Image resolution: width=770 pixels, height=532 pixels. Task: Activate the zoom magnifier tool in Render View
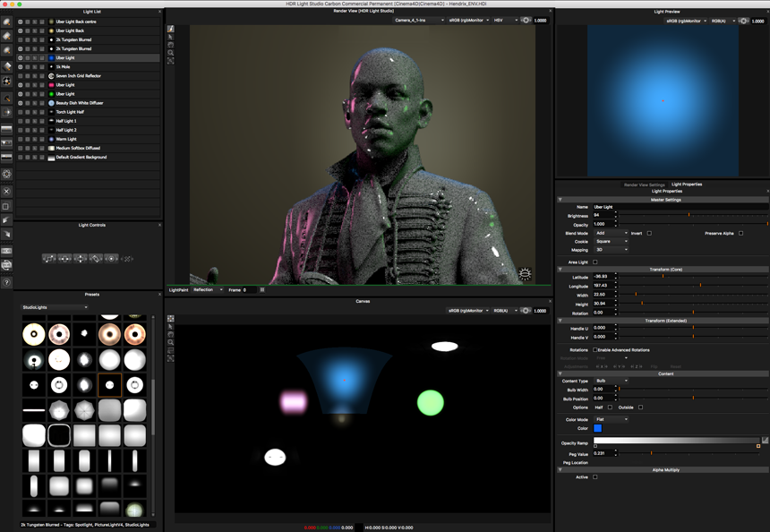click(170, 53)
